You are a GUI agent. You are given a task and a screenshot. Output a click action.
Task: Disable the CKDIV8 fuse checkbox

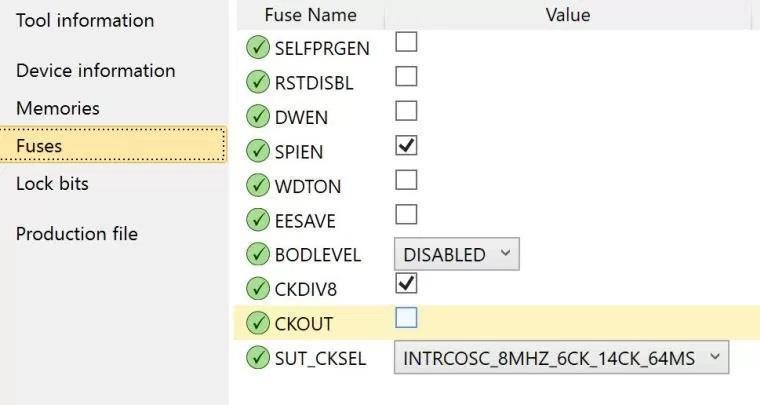pyautogui.click(x=406, y=283)
